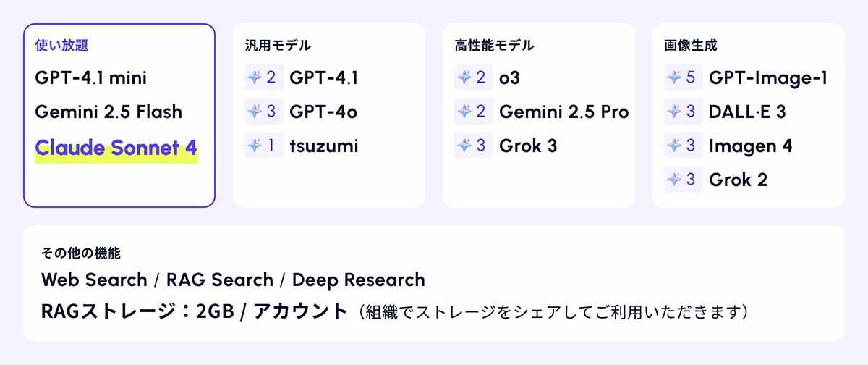Click the sparkle icon beside Grok 2

(673, 179)
